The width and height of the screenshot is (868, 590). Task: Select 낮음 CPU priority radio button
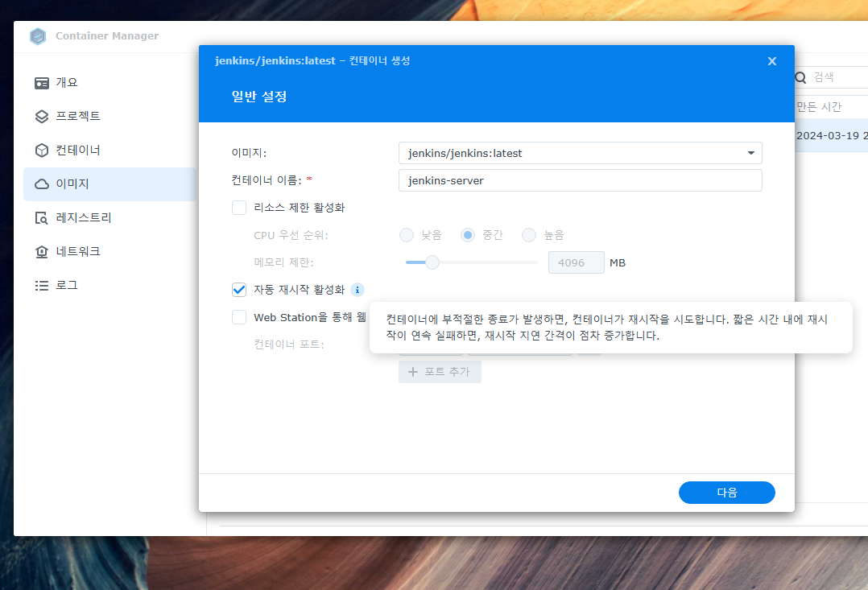(407, 235)
